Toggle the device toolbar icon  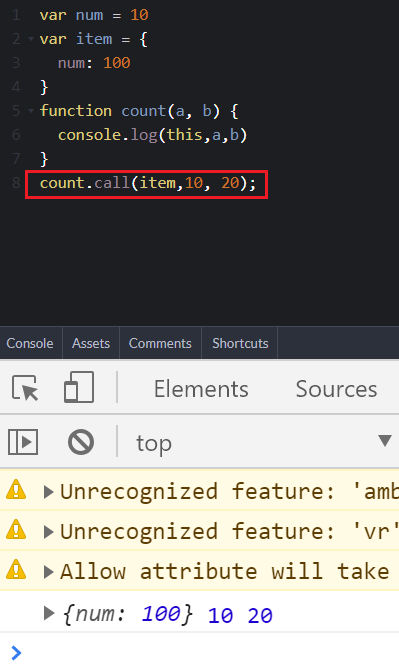pyautogui.click(x=79, y=387)
